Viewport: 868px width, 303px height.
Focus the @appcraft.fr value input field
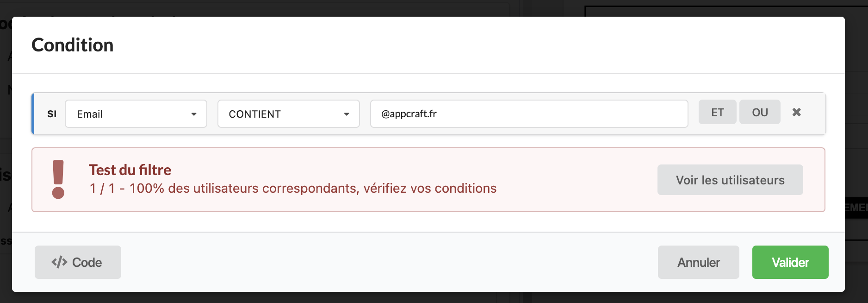[x=529, y=114]
